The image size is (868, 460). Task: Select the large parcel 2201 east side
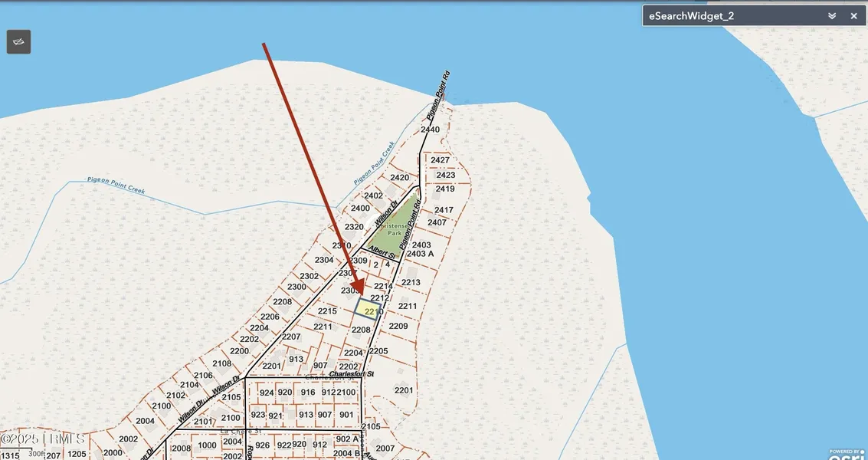tap(404, 390)
